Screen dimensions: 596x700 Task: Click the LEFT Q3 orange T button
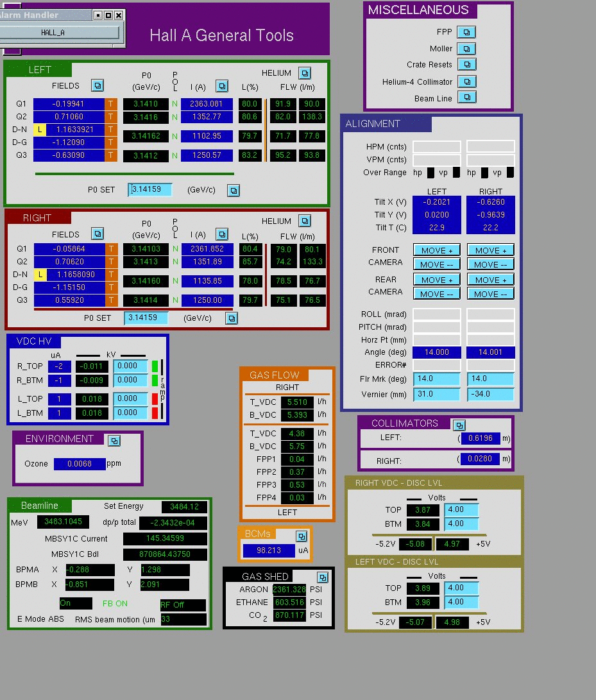pyautogui.click(x=111, y=155)
